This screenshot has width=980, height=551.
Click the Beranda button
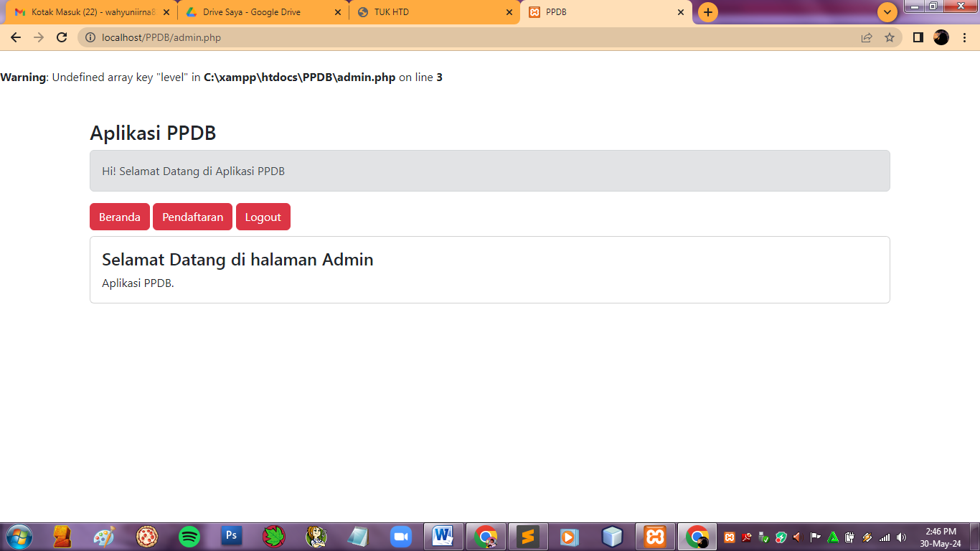[x=119, y=217]
